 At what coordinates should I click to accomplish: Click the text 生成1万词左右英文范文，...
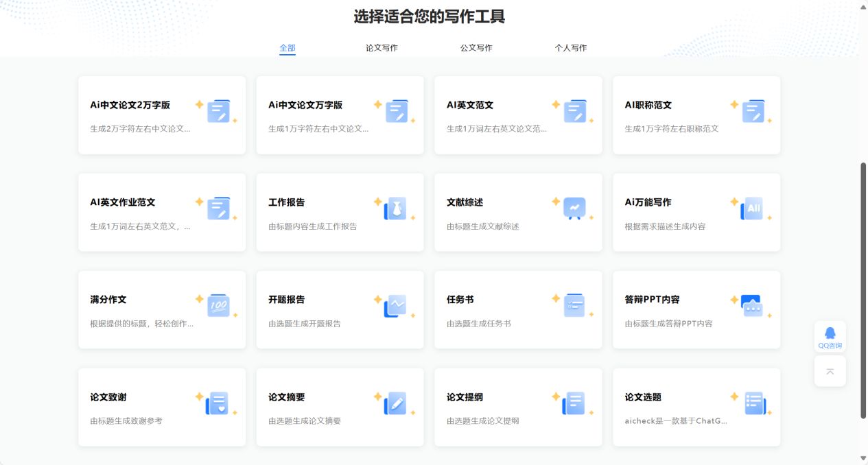point(141,226)
